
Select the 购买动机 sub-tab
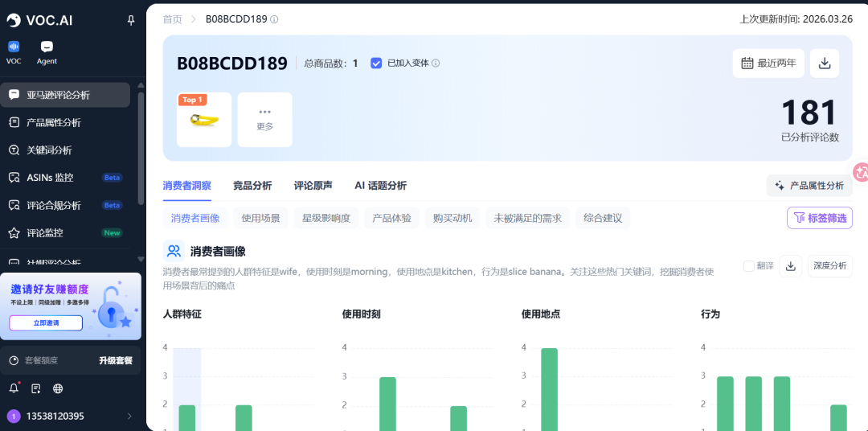[452, 218]
